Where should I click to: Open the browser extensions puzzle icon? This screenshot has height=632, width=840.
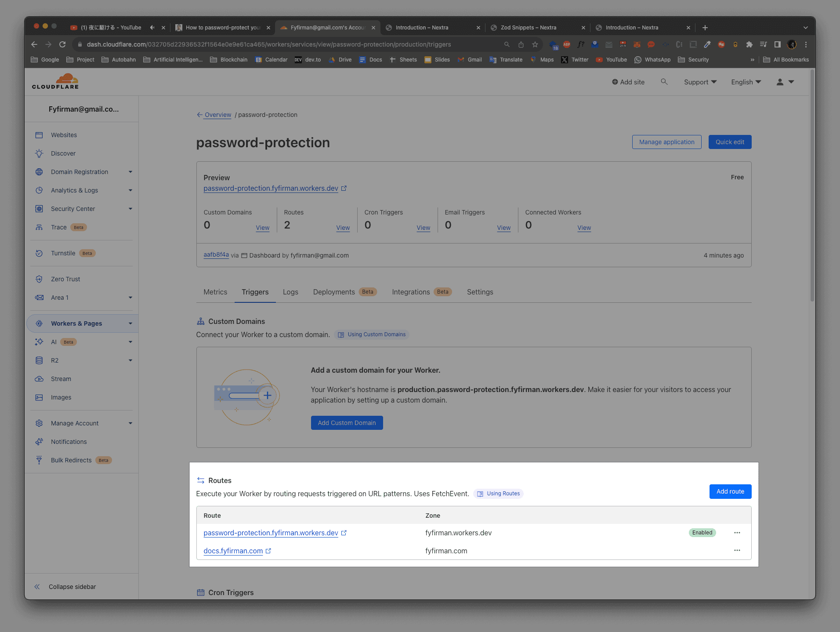(x=749, y=44)
